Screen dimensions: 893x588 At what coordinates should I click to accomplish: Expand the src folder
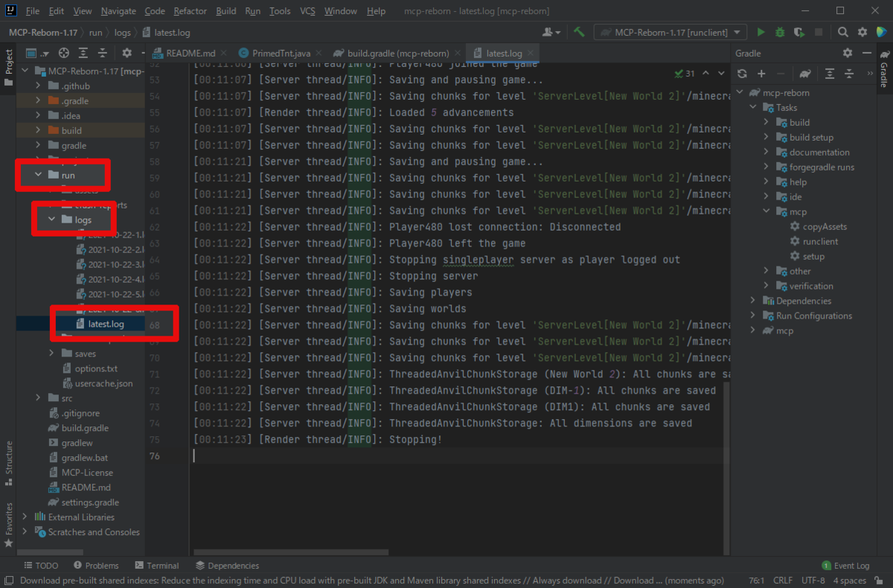[x=39, y=398]
